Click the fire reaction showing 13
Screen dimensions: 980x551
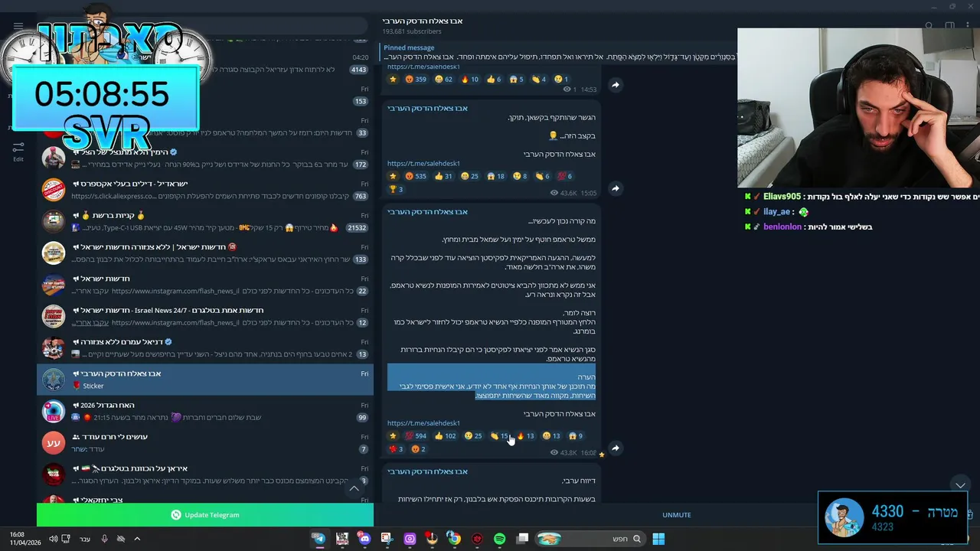pyautogui.click(x=525, y=435)
